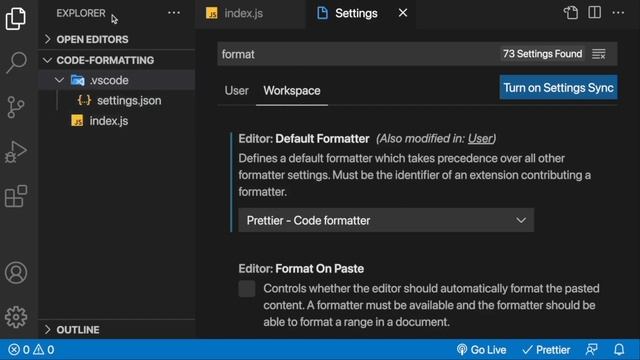Open the Manage gear icon
640x360 pixels.
click(16, 317)
